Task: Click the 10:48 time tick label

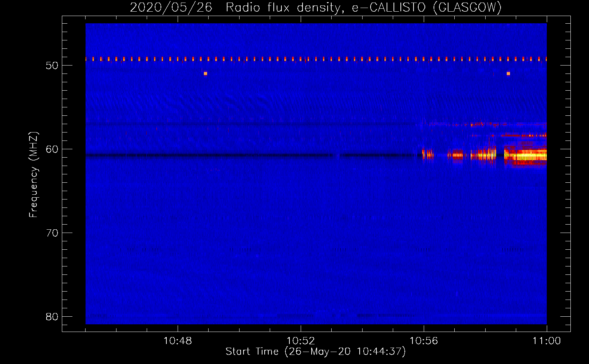Action: (x=178, y=341)
